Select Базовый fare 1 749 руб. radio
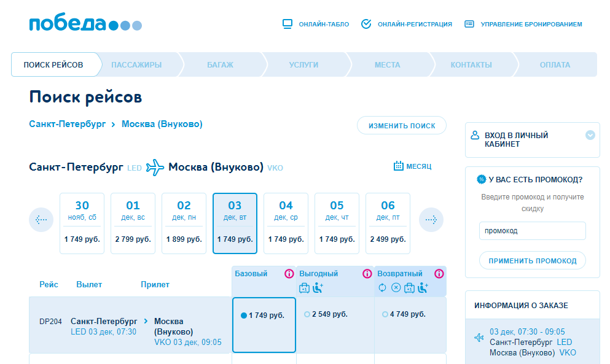Screen dimensions: 610x364 pyautogui.click(x=244, y=316)
